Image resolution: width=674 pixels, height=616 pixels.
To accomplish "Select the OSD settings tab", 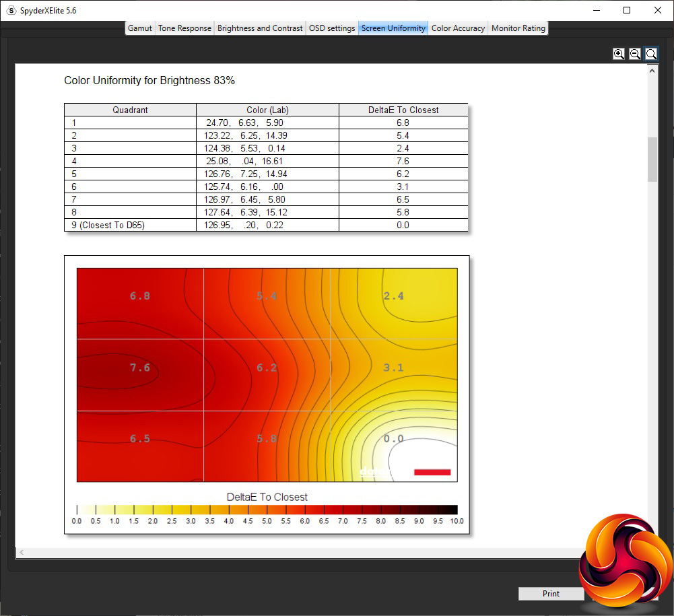I will pos(332,28).
